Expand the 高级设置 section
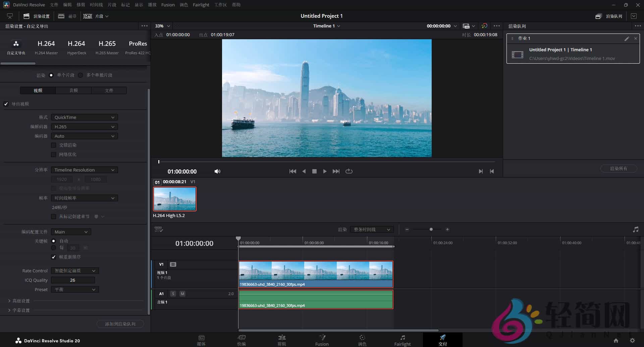Viewport: 644px width, 347px height. coord(19,301)
